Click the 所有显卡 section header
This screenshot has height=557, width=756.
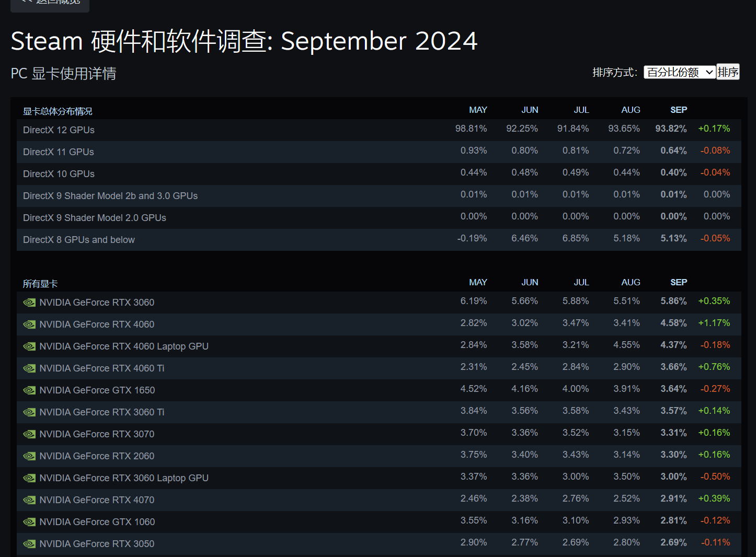(x=40, y=284)
